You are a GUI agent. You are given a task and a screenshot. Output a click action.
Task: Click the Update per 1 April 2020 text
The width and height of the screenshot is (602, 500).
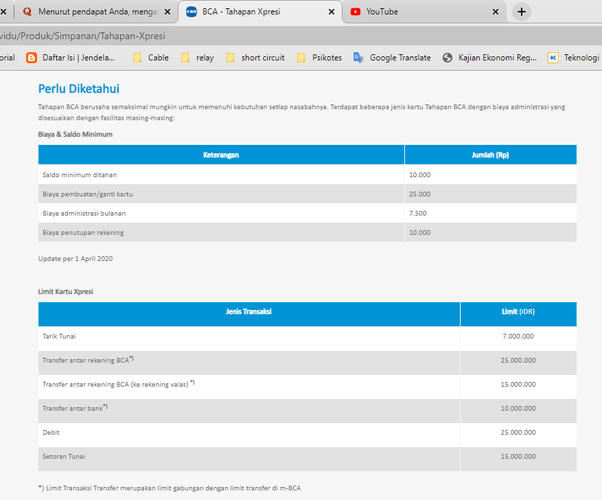(75, 258)
